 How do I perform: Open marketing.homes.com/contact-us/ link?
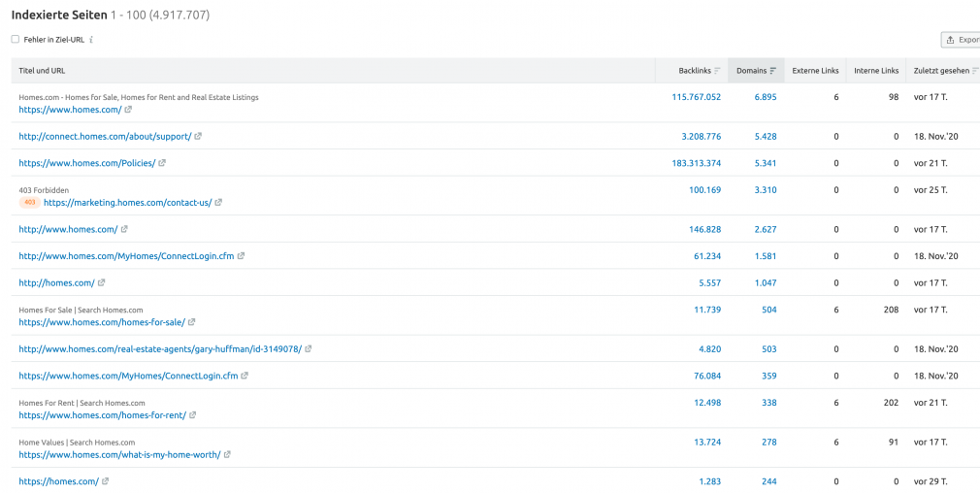128,203
